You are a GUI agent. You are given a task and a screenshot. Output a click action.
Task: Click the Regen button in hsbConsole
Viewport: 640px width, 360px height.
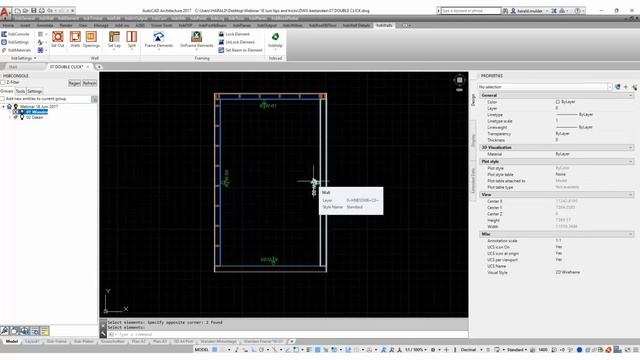[x=74, y=83]
